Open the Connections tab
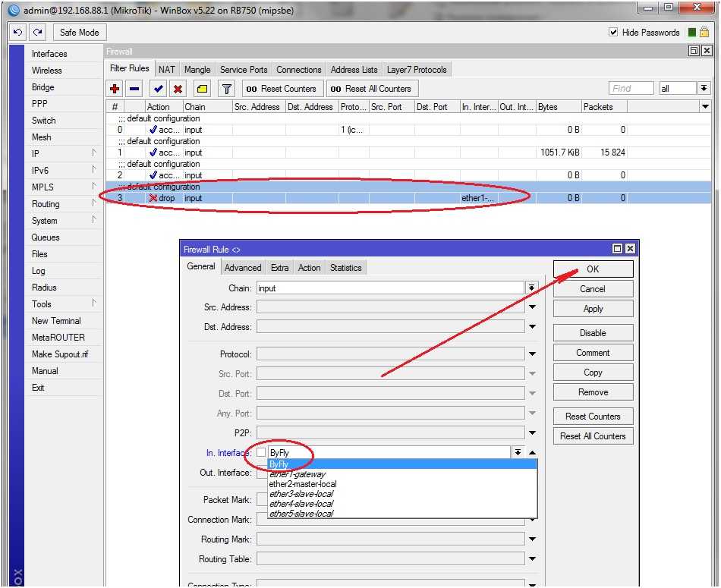Screen dimensions: 721x588 click(299, 69)
